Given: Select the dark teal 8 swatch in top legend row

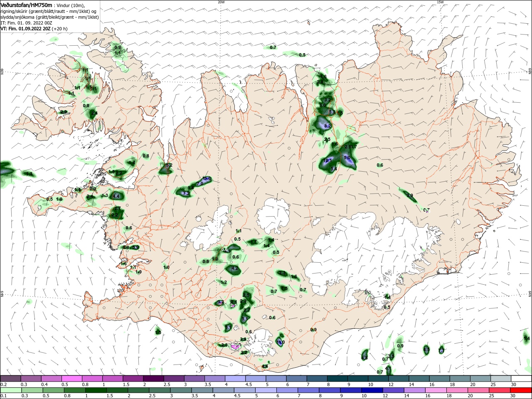Looking at the screenshot, I should click(x=337, y=379).
